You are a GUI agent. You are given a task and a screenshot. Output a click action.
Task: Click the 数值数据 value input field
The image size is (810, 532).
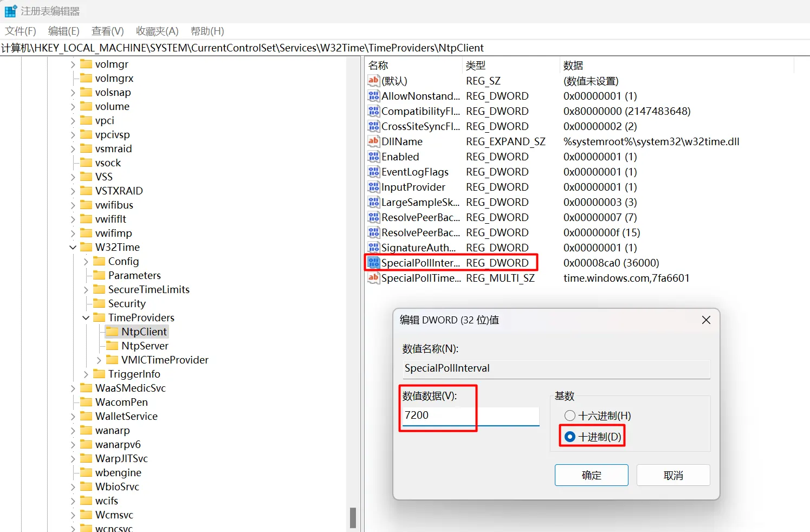(x=470, y=416)
